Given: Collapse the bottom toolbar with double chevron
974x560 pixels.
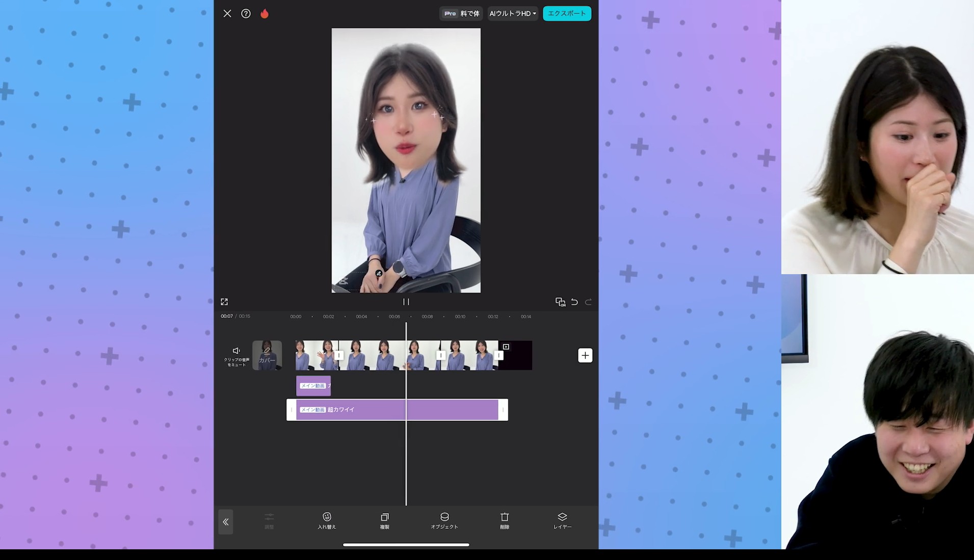Looking at the screenshot, I should (226, 522).
